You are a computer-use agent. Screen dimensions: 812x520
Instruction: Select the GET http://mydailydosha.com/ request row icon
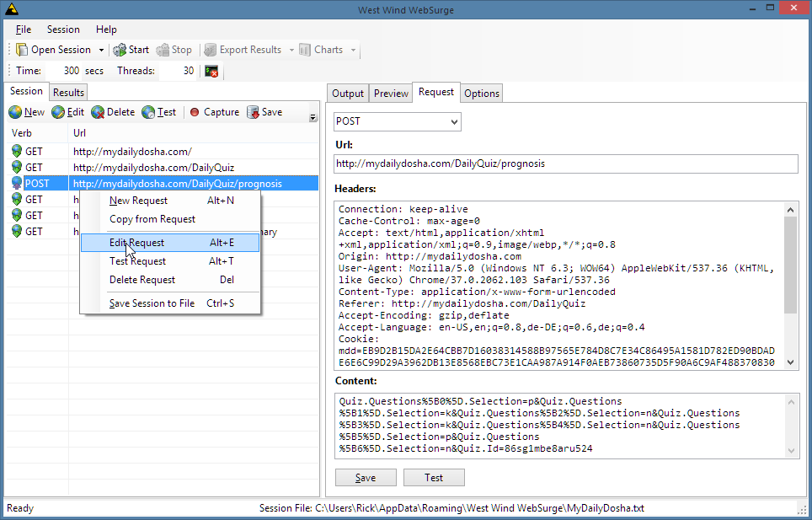tap(17, 151)
